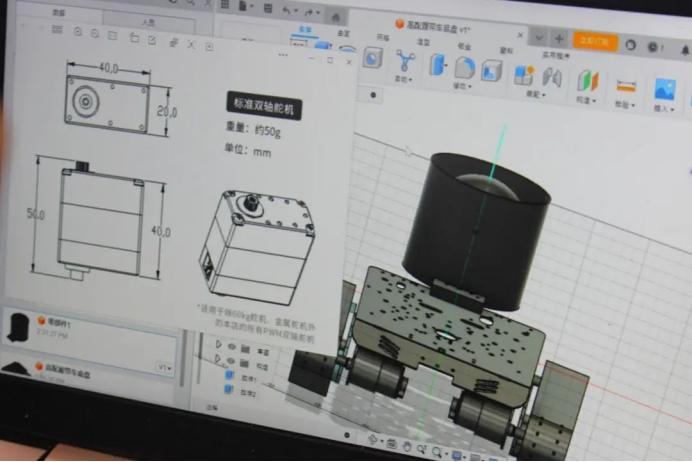This screenshot has width=692, height=462.
Task: Select the construct offset plane icon
Action: [x=588, y=82]
